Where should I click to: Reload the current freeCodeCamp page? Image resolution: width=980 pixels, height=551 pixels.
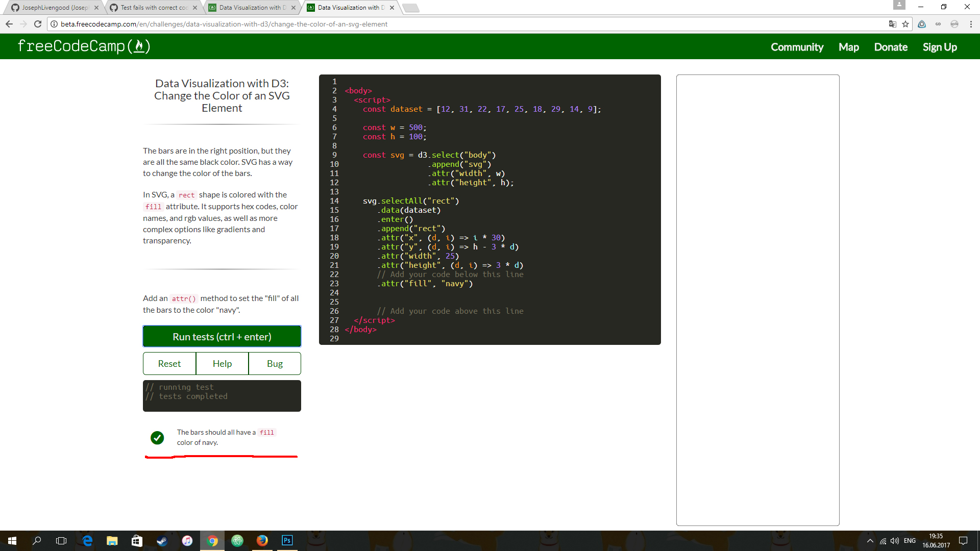pos(38,24)
